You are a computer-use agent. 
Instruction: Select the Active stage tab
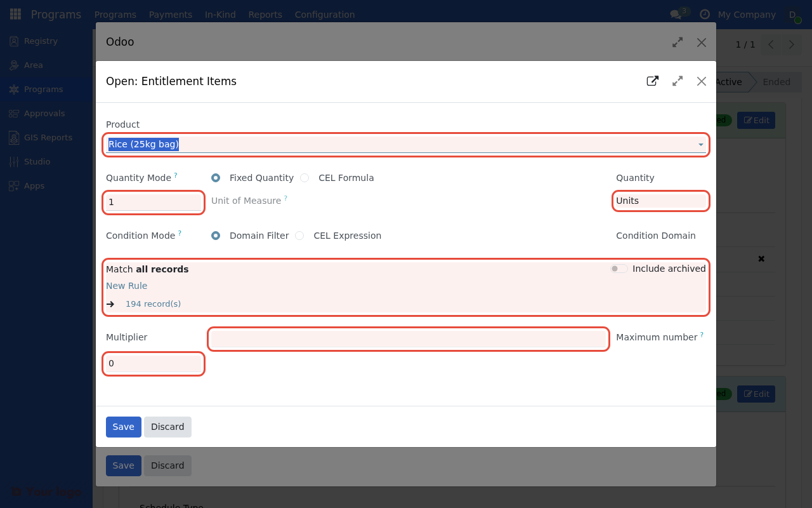(x=729, y=81)
